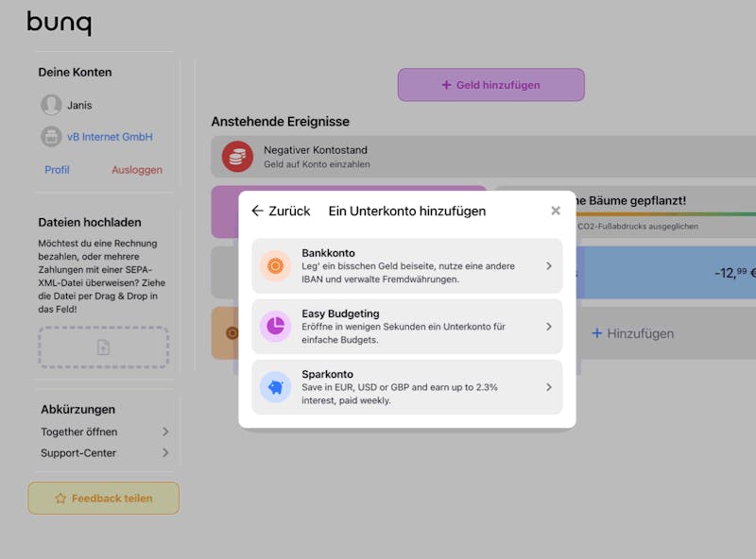Choose the Bankkonto account type

coord(407,265)
